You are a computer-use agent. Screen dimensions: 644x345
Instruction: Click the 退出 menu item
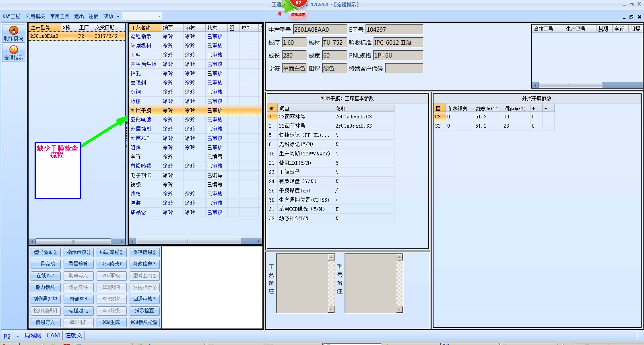pyautogui.click(x=79, y=16)
